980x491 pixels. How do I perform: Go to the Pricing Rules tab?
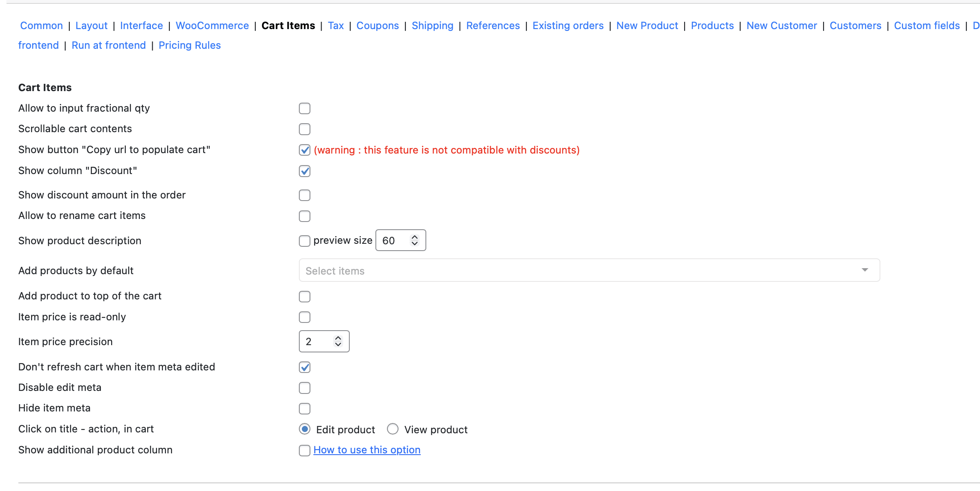point(189,45)
